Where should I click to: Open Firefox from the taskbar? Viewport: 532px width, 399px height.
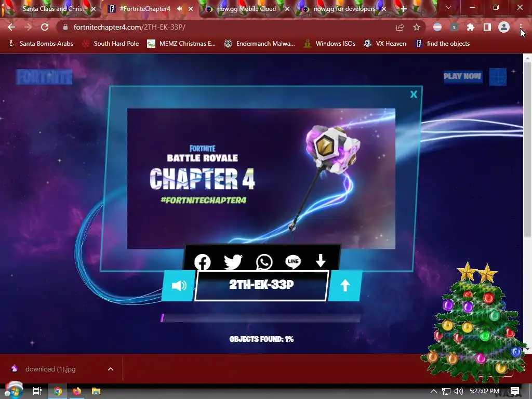(77, 391)
